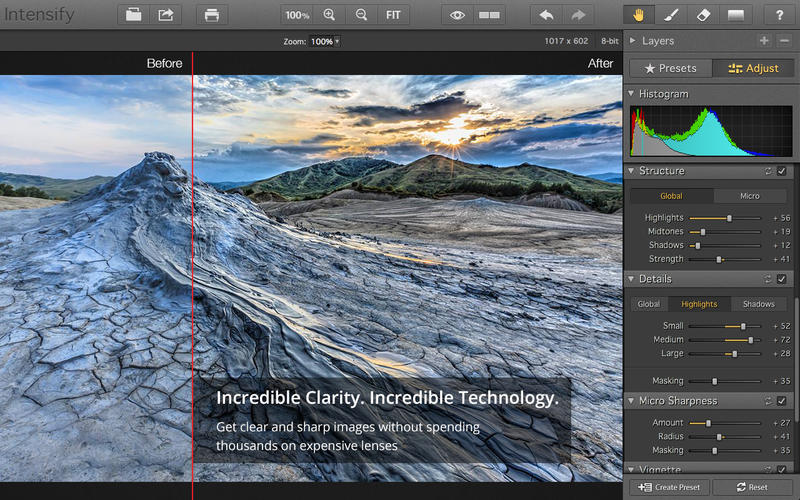The image size is (800, 500).
Task: Click the print icon
Action: click(211, 15)
